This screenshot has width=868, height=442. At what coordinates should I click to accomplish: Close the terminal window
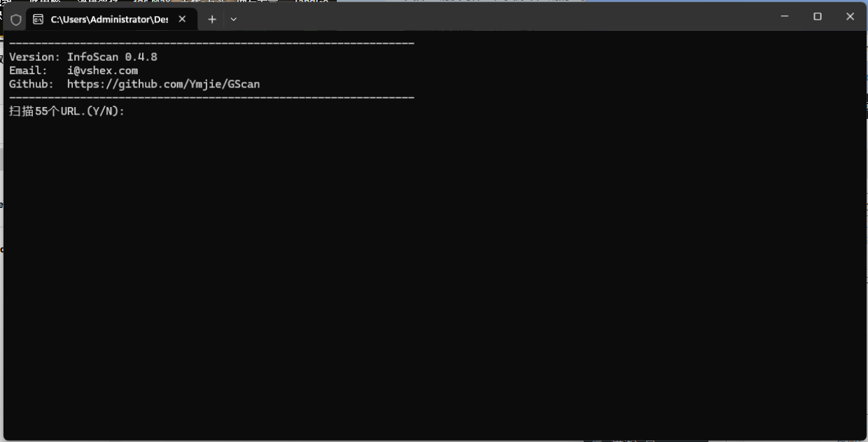click(850, 16)
